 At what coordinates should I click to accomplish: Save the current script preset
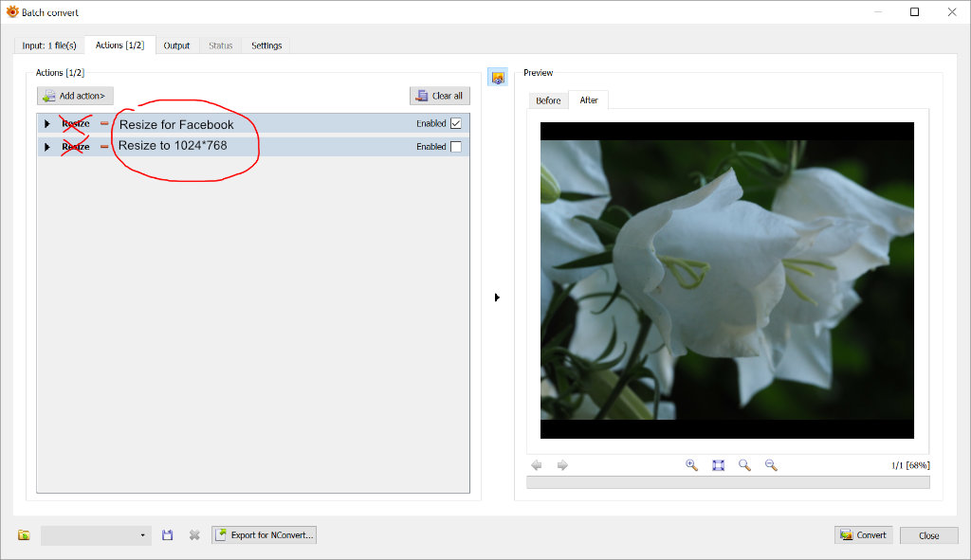coord(167,535)
